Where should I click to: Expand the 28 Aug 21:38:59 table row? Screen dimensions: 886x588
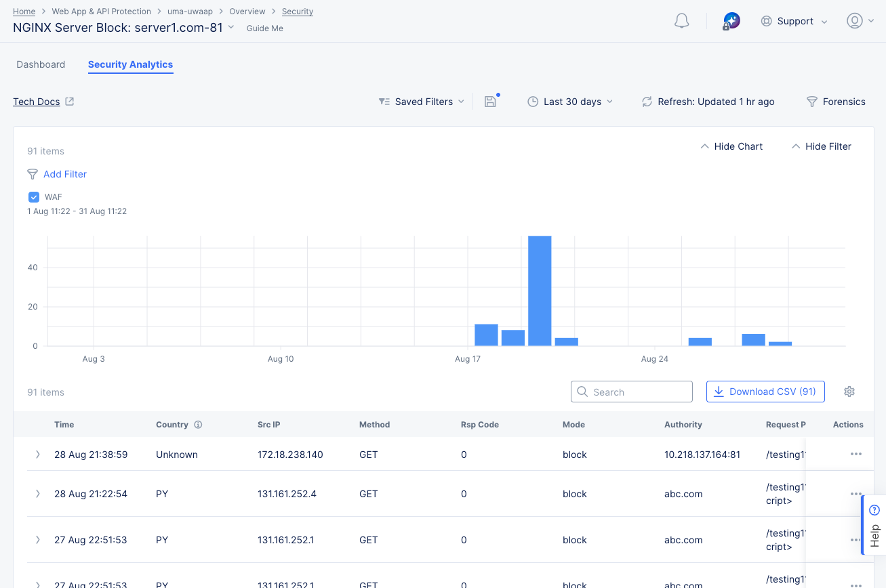click(38, 455)
